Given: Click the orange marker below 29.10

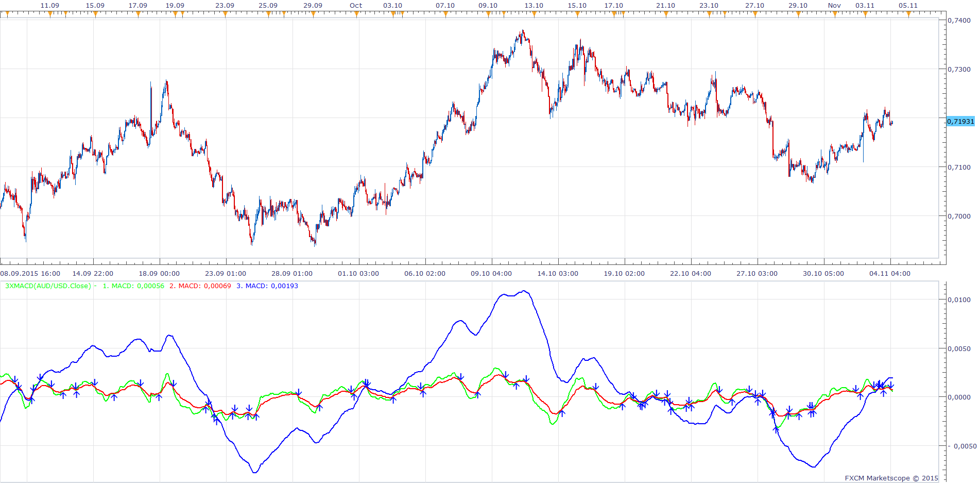Looking at the screenshot, I should [798, 14].
